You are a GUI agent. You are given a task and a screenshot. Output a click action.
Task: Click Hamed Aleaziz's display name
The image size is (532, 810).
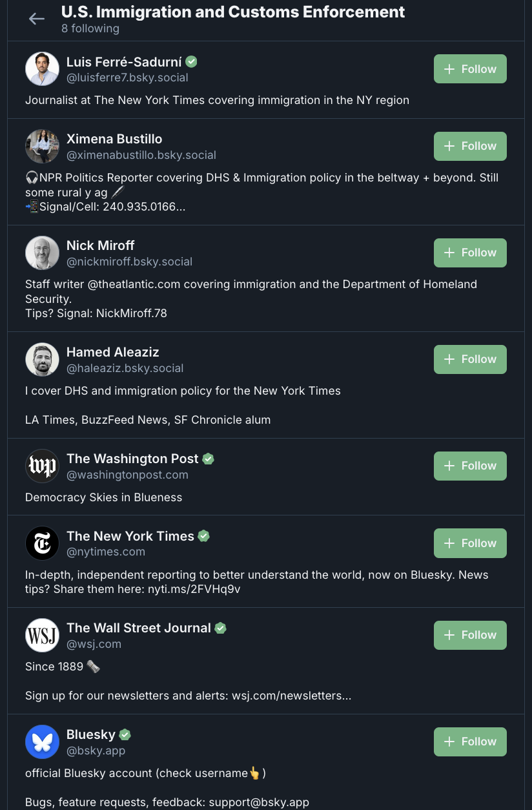[112, 352]
